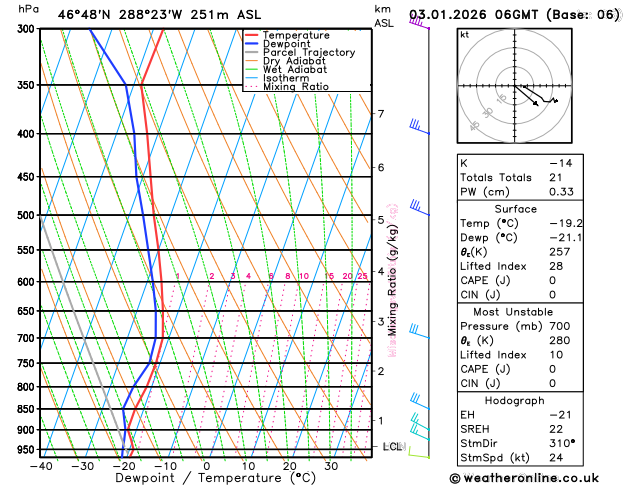
Task: Click the station coordinates title 46°48'N 288°23'W
Action: point(120,15)
